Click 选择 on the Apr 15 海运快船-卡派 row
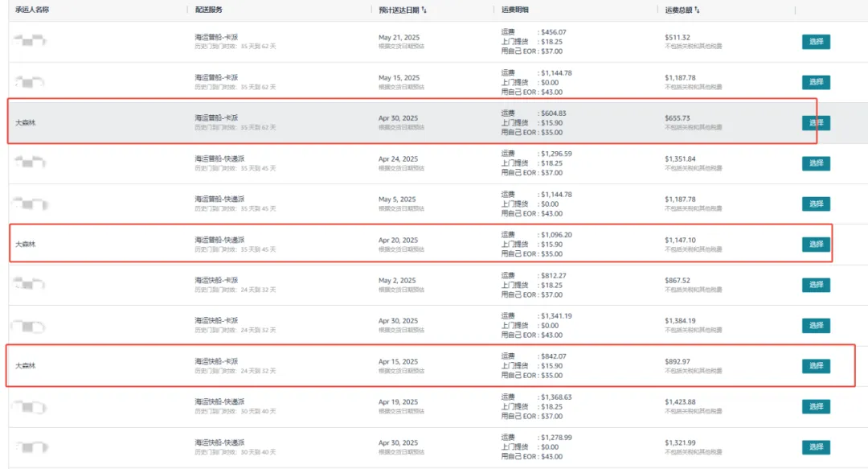This screenshot has width=868, height=469. click(x=817, y=366)
